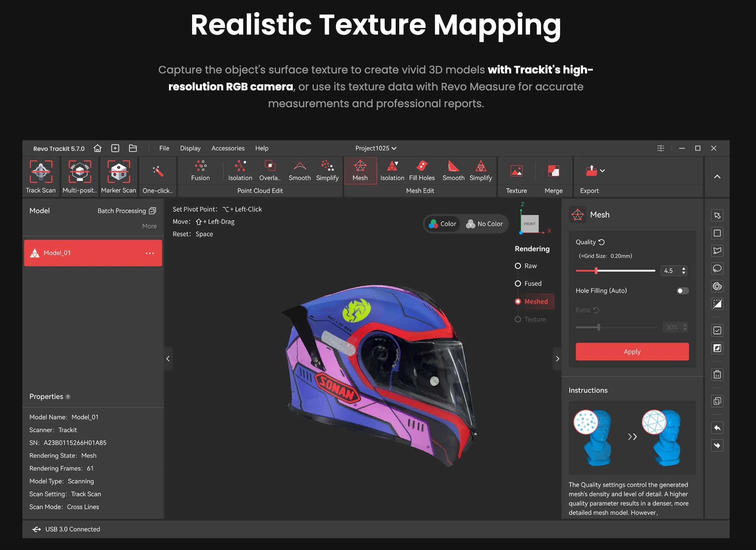Open the File menu
Viewport: 756px width, 550px height.
pyautogui.click(x=164, y=148)
